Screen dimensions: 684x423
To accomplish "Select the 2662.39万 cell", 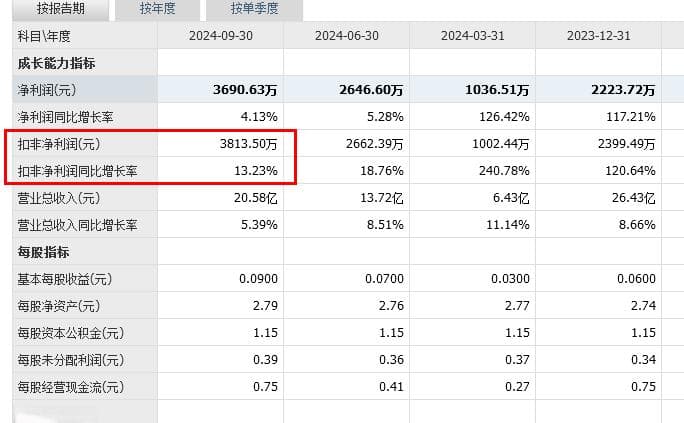I will [375, 144].
